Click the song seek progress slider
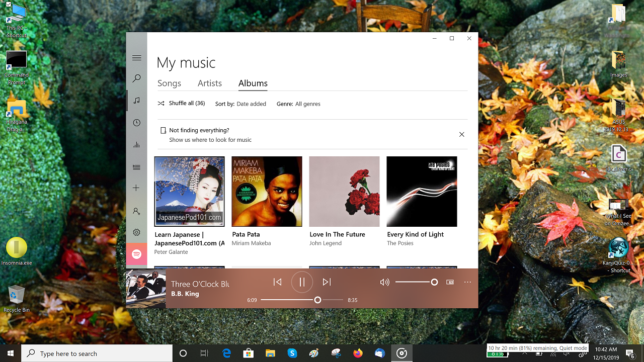 [x=302, y=300]
